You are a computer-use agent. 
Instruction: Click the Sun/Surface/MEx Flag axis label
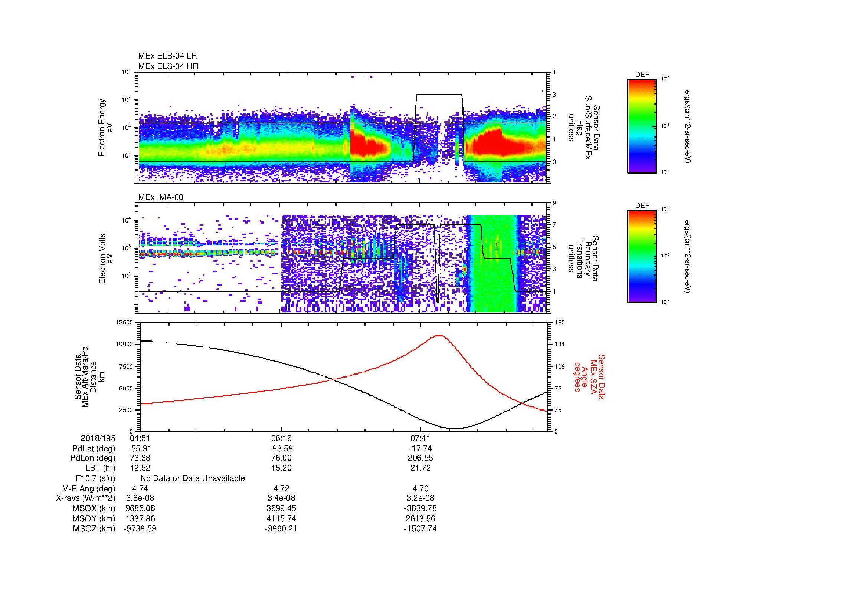pos(584,127)
